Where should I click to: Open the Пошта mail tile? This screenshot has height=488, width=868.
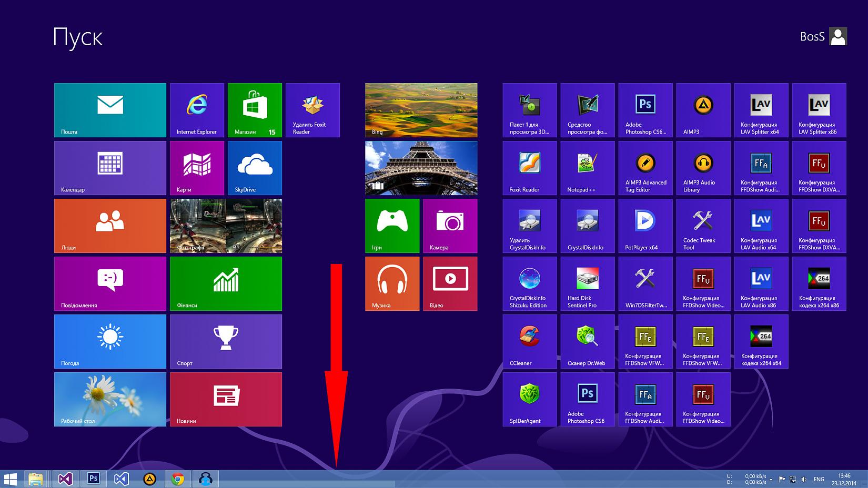110,110
